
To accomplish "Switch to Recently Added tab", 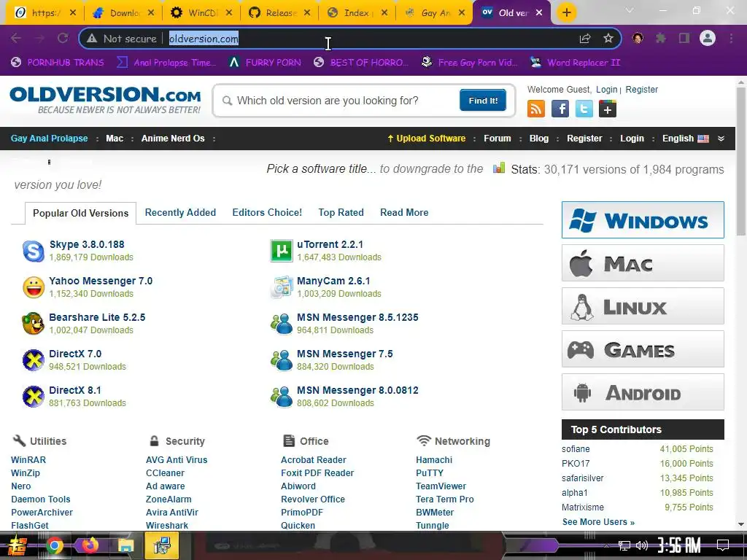I will point(180,212).
